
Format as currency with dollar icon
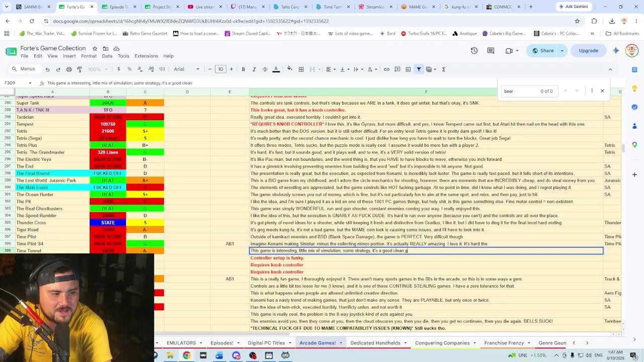[119, 69]
